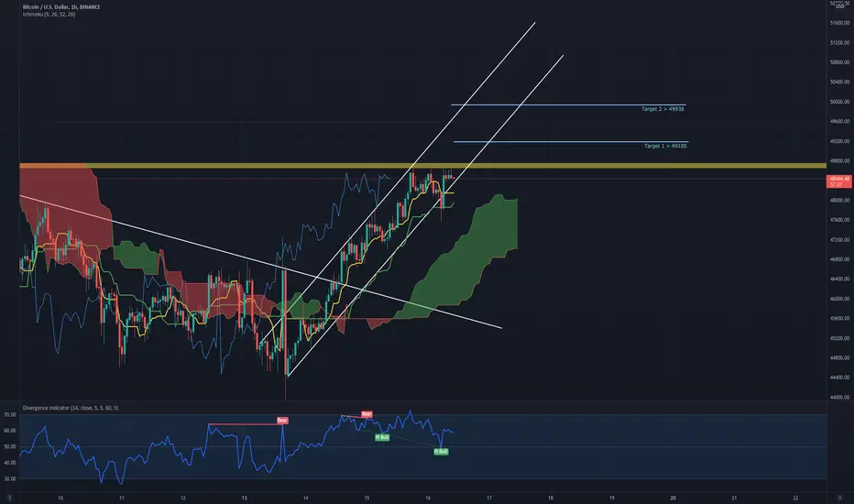Click the green H Bull label at the oscillator low near 50
Screen dimensions: 854x504
coord(441,452)
